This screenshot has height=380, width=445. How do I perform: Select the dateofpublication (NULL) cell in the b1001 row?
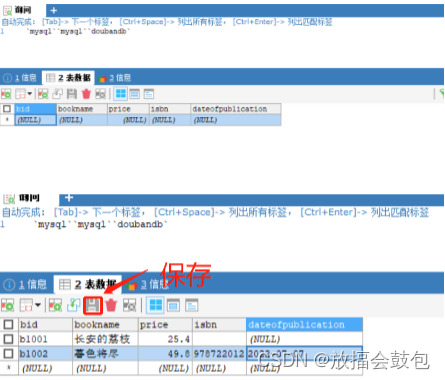(x=304, y=339)
